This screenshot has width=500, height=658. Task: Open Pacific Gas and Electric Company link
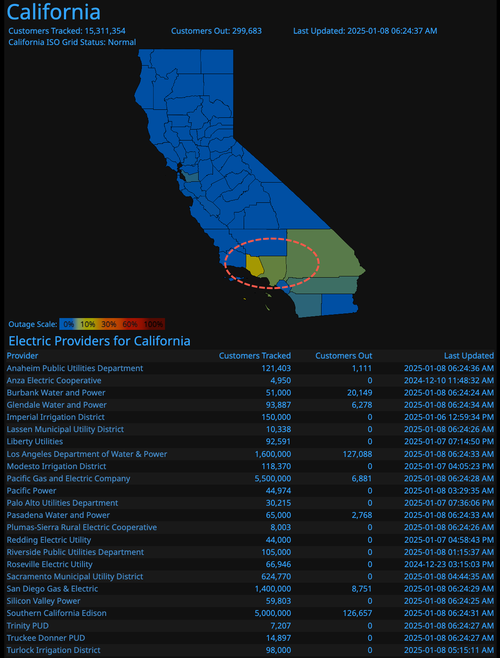(68, 478)
